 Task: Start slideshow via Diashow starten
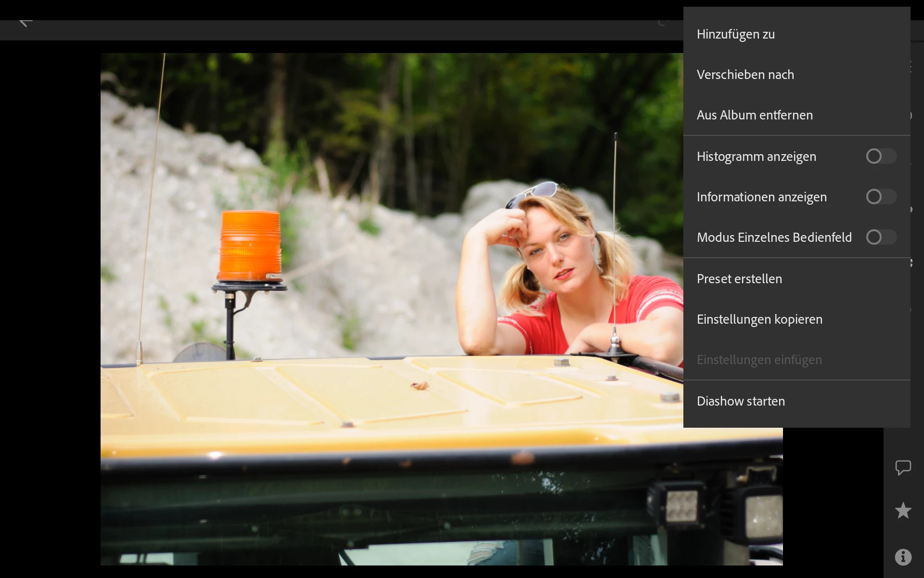741,401
